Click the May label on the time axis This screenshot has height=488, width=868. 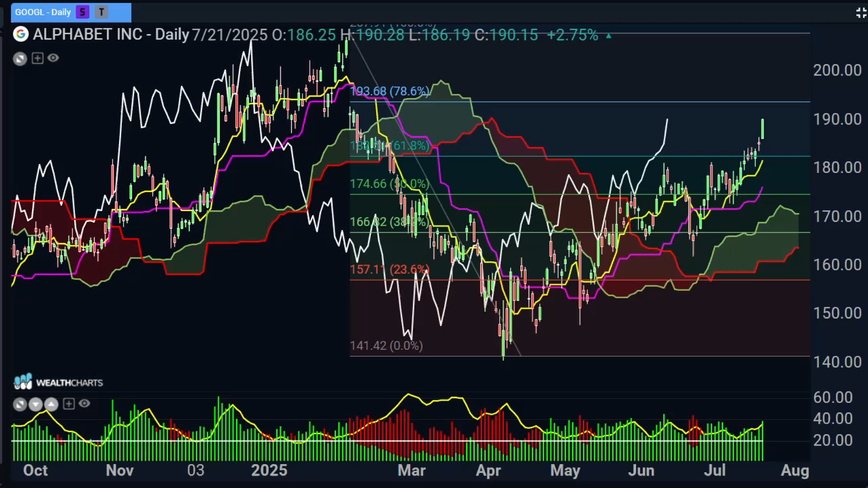[565, 471]
